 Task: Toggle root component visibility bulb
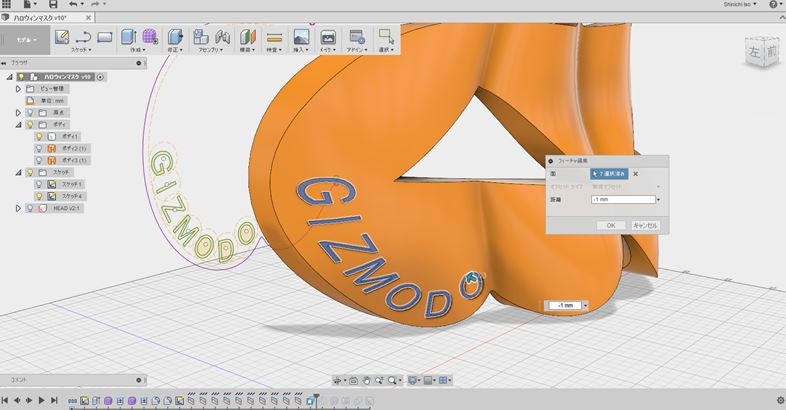tap(21, 77)
